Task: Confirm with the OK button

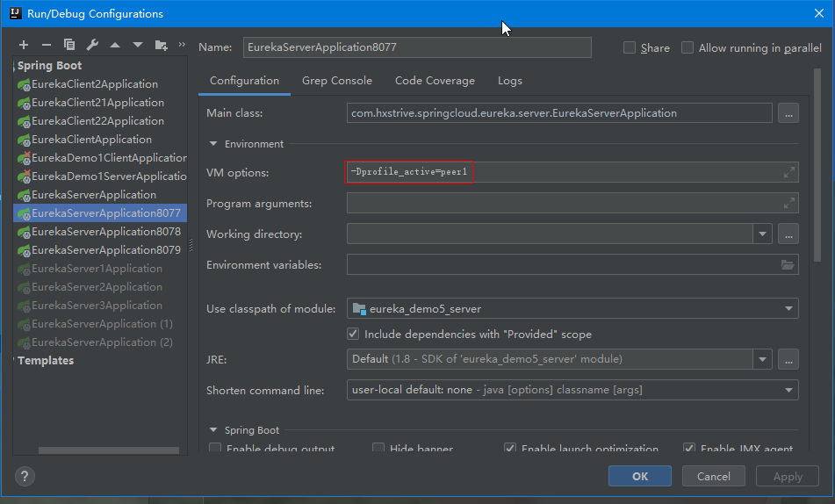Action: (x=640, y=476)
